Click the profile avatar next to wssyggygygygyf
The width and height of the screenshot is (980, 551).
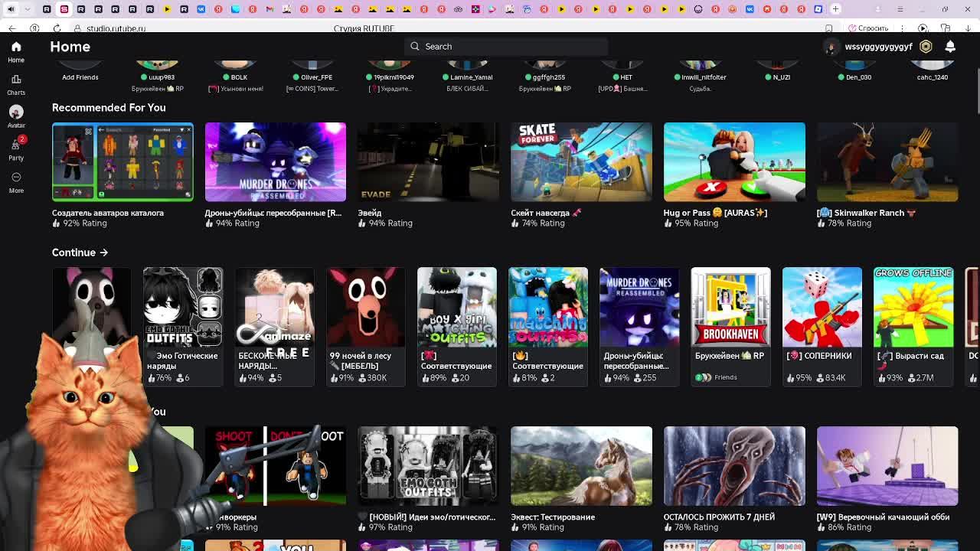pos(831,47)
